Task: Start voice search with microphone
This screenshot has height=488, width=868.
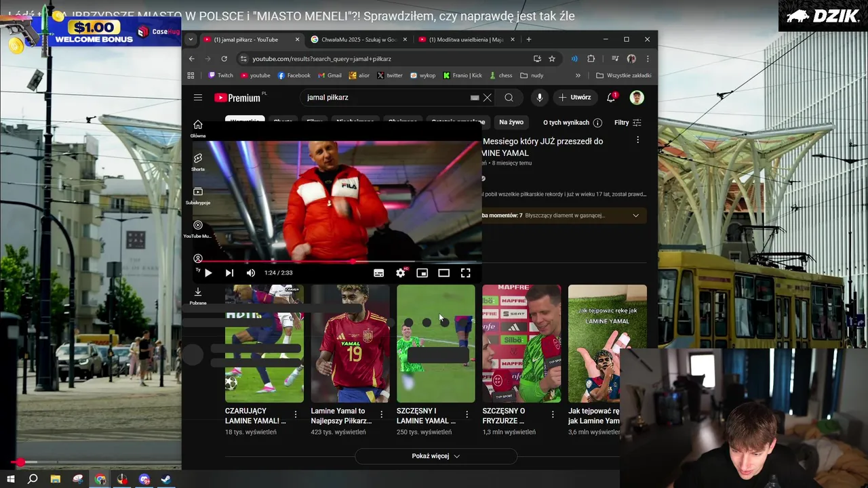Action: [x=540, y=98]
